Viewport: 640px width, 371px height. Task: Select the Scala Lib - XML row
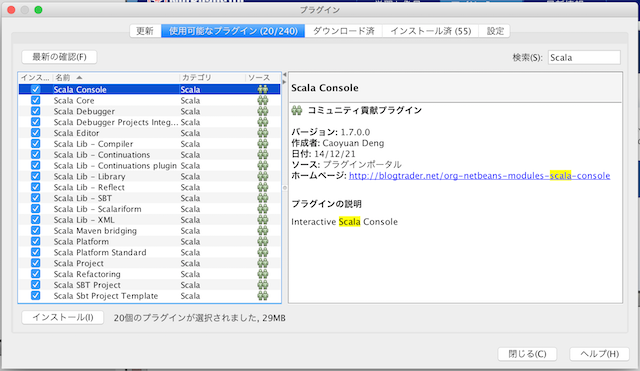[x=149, y=220]
